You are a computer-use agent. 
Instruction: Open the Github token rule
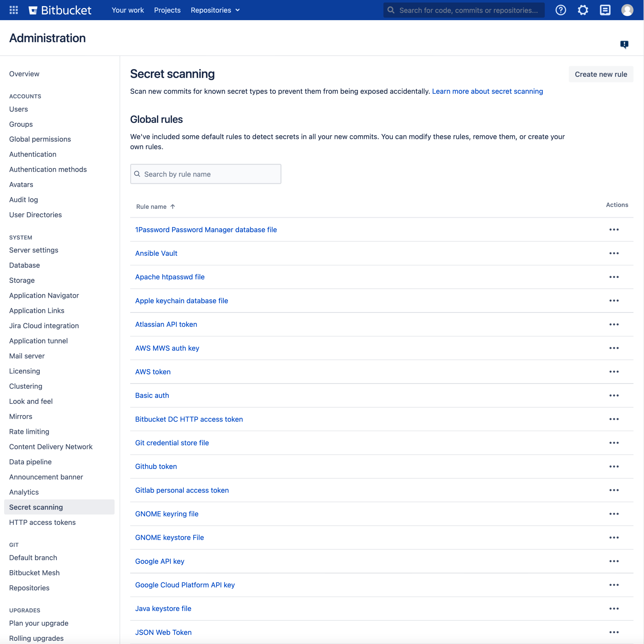(x=156, y=466)
